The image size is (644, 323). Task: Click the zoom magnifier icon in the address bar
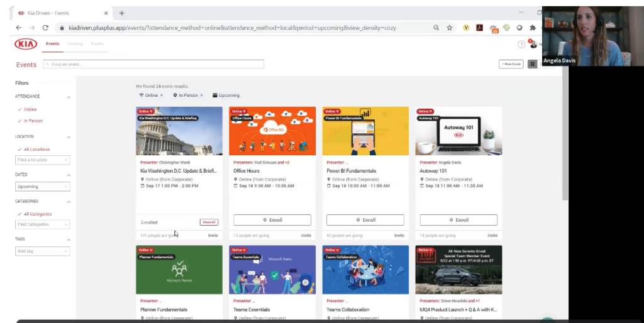coord(436,28)
